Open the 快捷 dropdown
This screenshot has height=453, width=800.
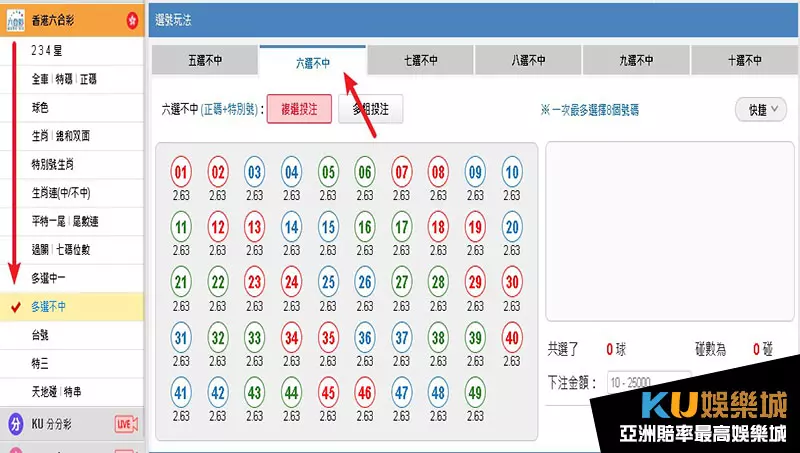click(x=761, y=109)
